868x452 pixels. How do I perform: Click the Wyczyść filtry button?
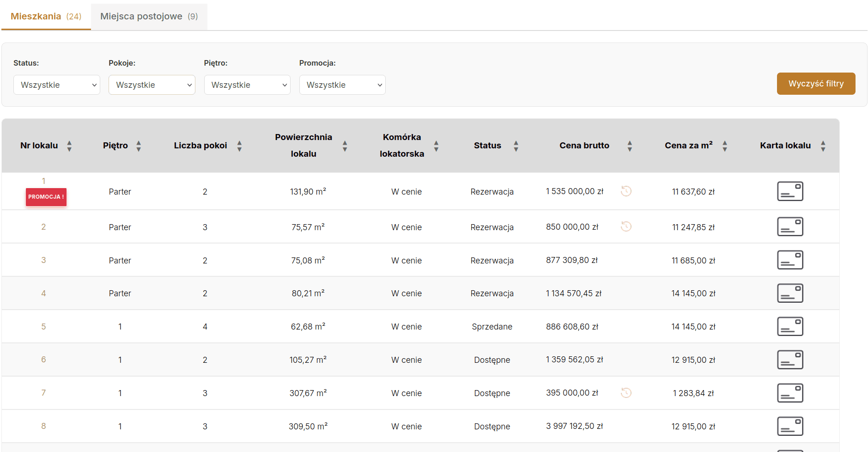tap(815, 84)
